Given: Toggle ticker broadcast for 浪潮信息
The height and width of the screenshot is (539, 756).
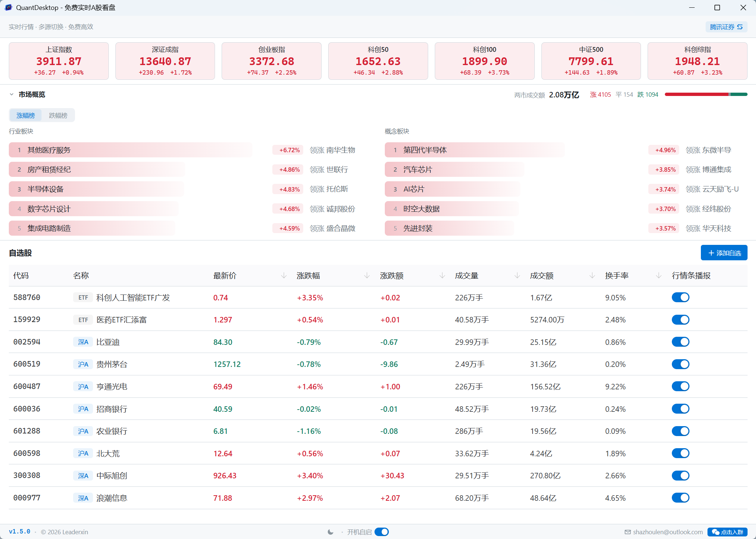Looking at the screenshot, I should click(x=680, y=498).
